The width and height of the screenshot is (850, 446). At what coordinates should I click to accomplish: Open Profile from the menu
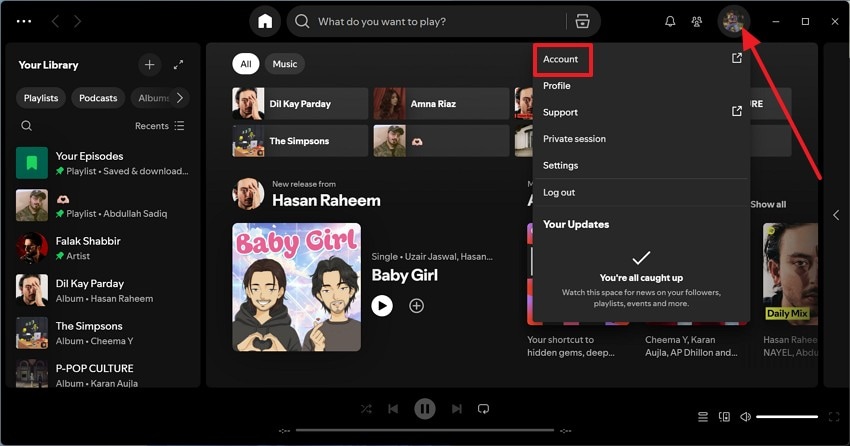pyautogui.click(x=640, y=86)
